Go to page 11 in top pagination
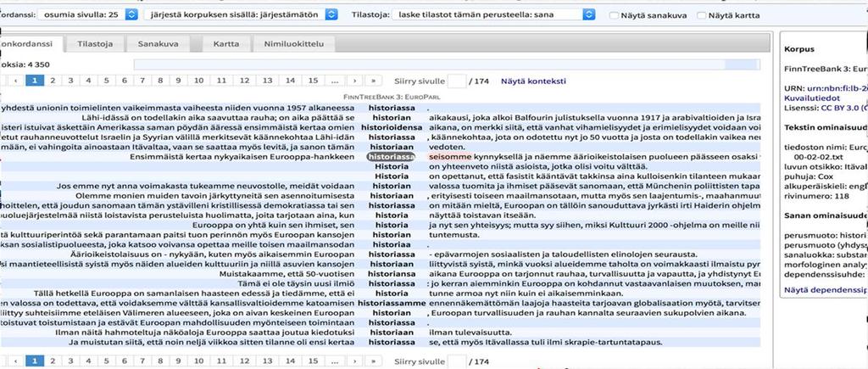This screenshot has width=868, height=369. [x=221, y=81]
